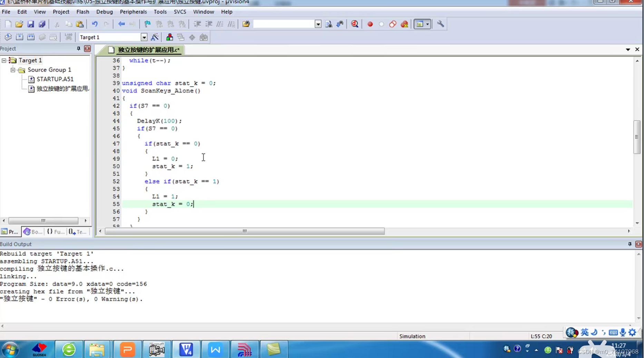Insert a breakpoint with the red dot
644x358 pixels.
click(370, 24)
